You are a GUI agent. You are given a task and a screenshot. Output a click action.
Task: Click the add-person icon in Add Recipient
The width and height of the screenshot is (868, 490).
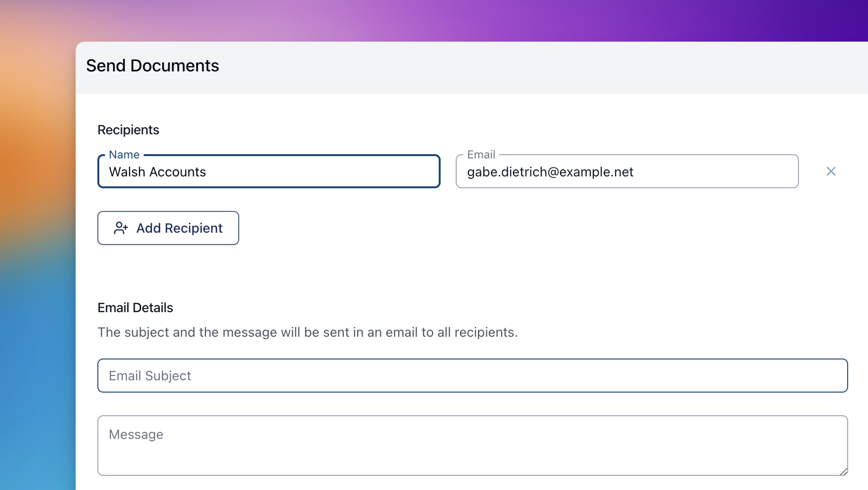point(121,228)
